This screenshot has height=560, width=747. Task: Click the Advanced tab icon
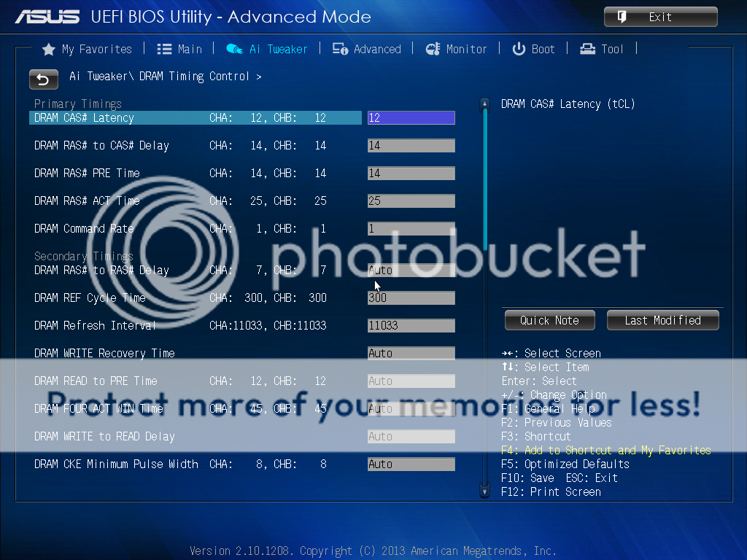click(340, 49)
